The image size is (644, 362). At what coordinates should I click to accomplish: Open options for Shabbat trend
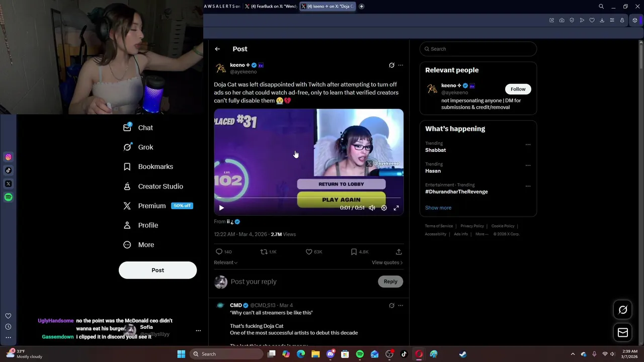tap(528, 144)
